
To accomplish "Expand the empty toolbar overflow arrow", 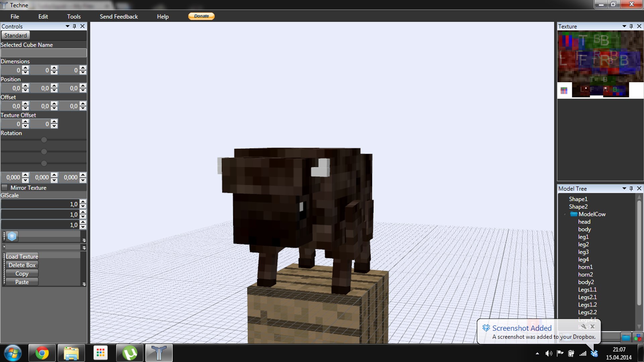I will (x=84, y=248).
